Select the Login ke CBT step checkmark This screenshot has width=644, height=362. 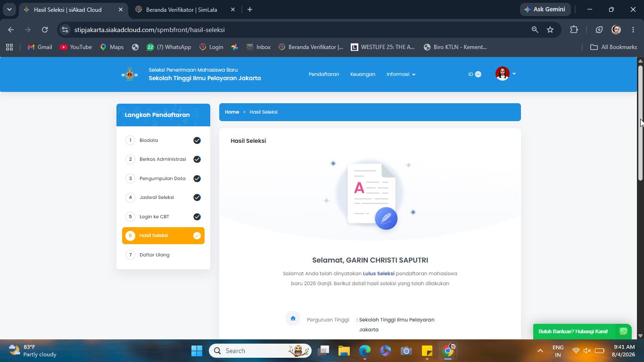(197, 217)
